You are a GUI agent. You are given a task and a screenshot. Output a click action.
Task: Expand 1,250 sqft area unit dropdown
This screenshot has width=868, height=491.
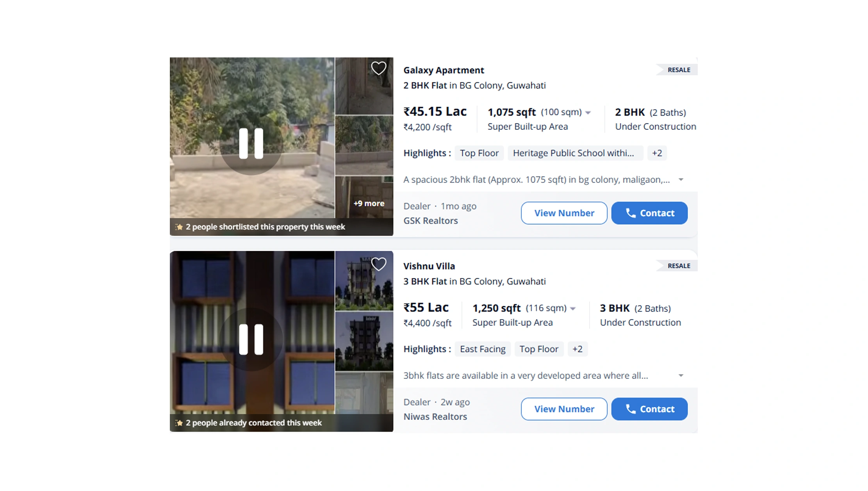click(573, 309)
